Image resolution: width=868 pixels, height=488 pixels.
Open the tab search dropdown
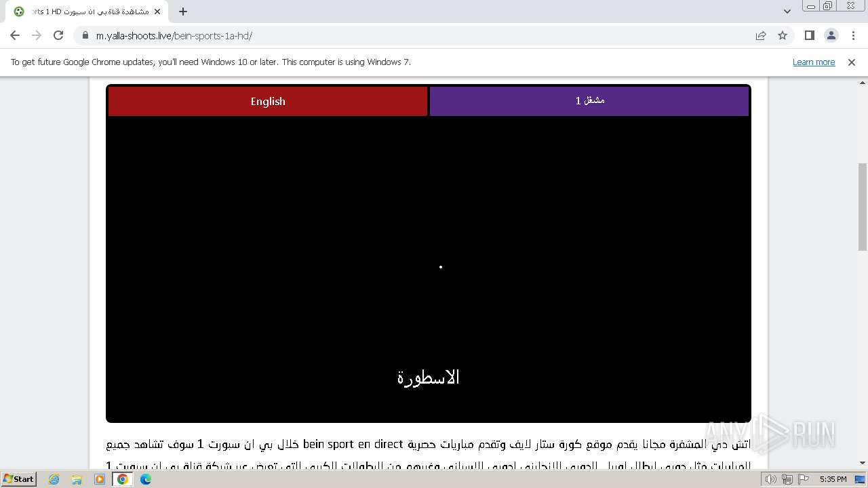[x=787, y=12]
